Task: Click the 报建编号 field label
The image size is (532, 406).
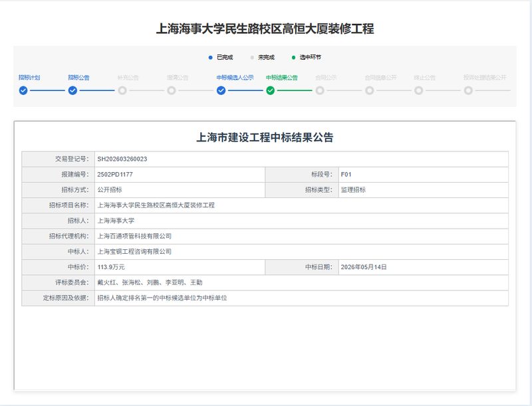Action: point(75,175)
